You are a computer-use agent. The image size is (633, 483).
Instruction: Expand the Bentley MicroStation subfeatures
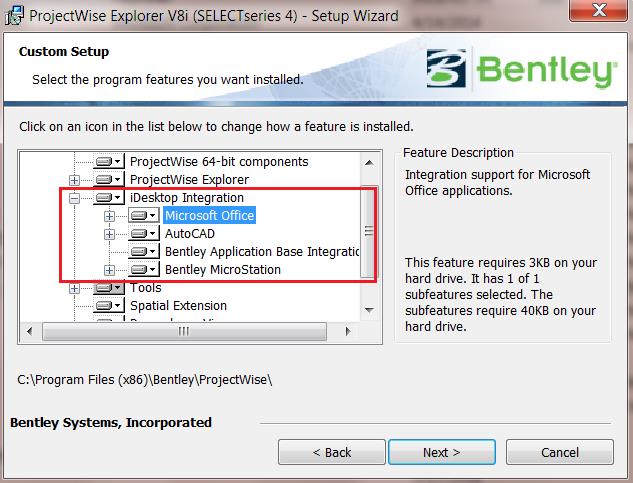(109, 270)
